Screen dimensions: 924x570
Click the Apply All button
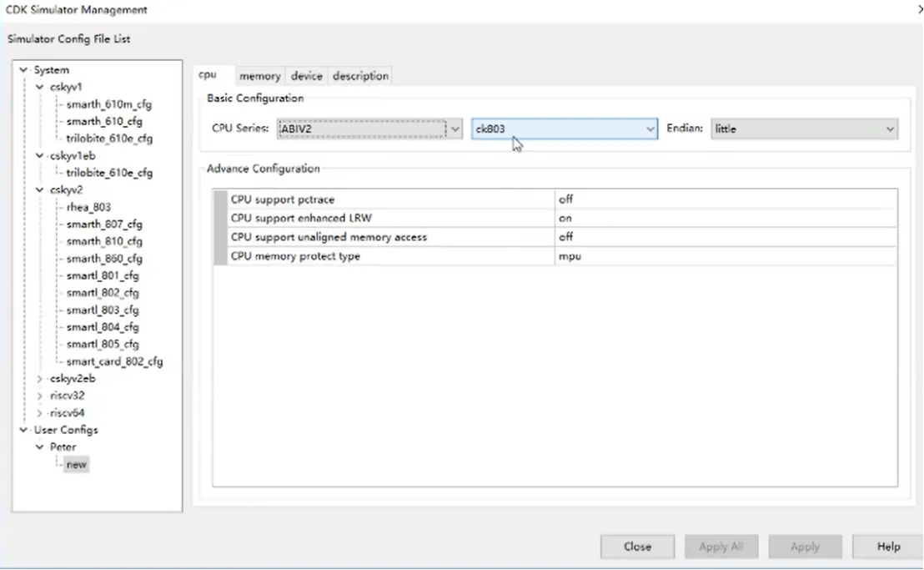[x=721, y=547]
